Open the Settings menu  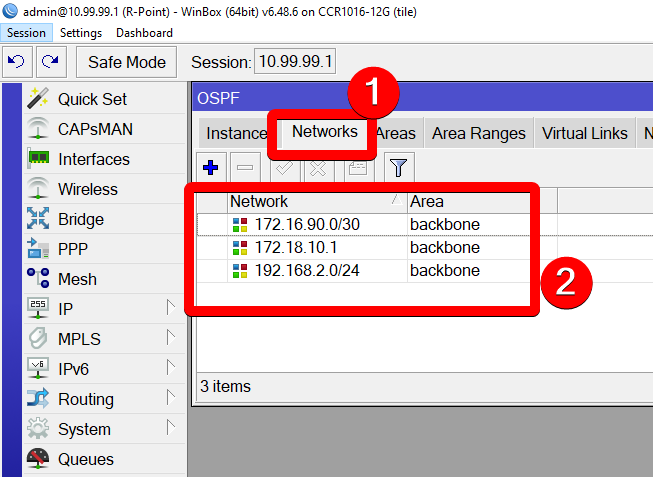click(x=80, y=33)
